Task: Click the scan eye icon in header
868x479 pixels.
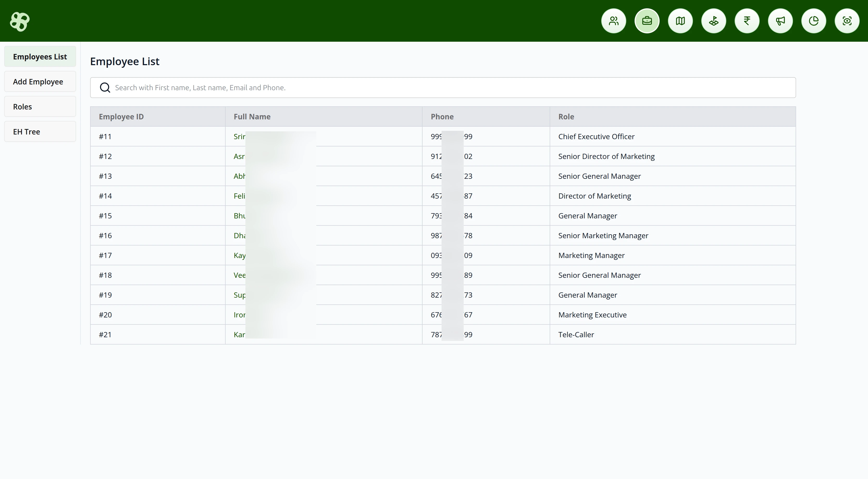Action: click(x=847, y=21)
